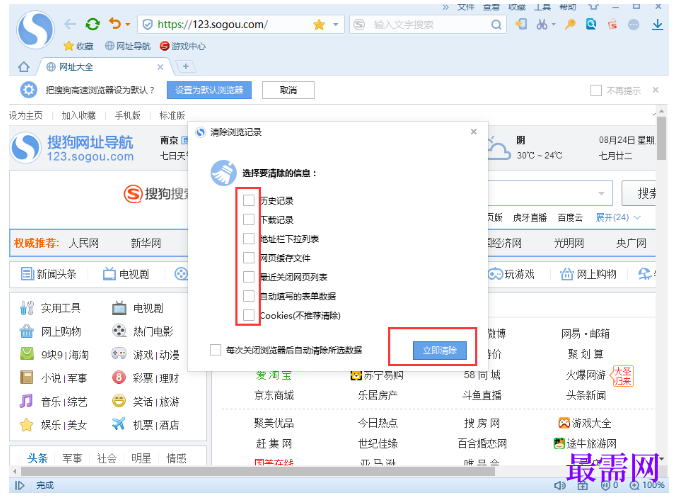678x499 pixels.
Task: Open the 文件 menu
Action: [x=466, y=6]
